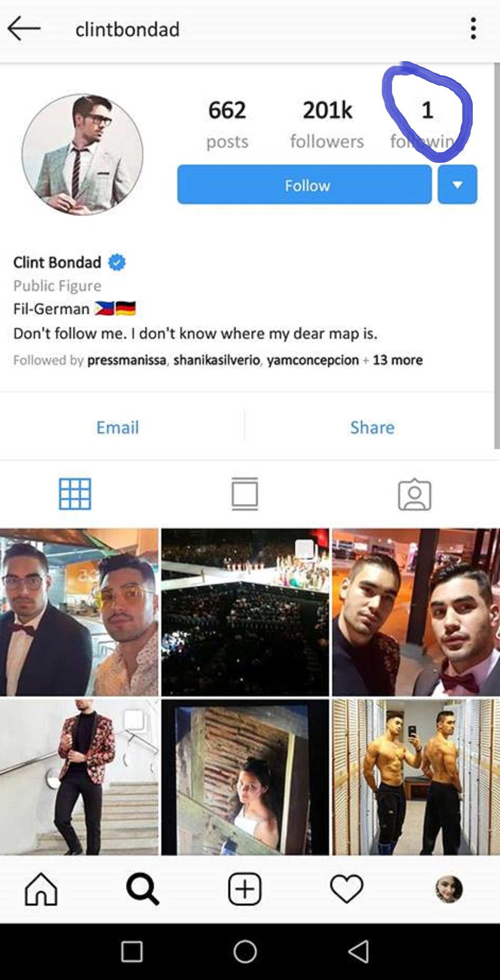Viewport: 500px width, 980px height.
Task: Click the blue Follow button
Action: pos(305,185)
